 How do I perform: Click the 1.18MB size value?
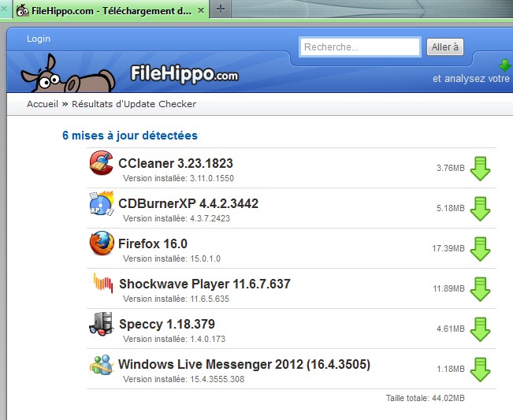click(451, 370)
